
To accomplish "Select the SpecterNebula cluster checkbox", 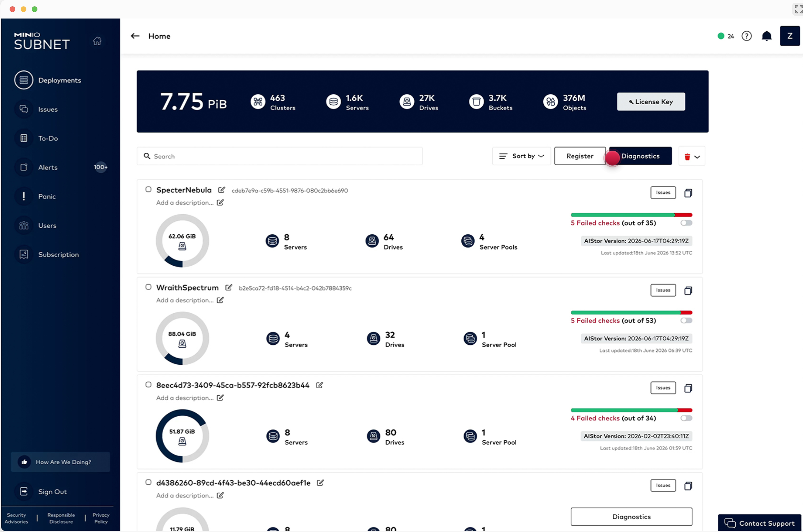I will point(148,189).
